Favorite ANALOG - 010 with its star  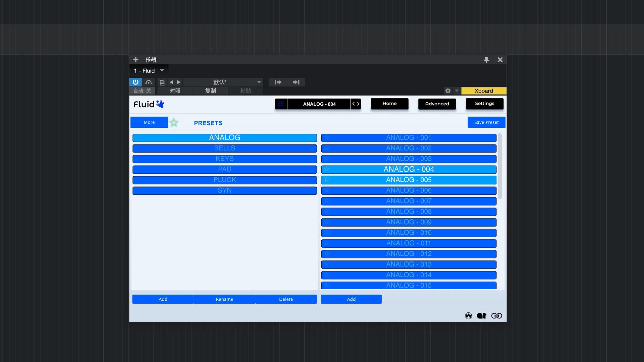pyautogui.click(x=326, y=232)
